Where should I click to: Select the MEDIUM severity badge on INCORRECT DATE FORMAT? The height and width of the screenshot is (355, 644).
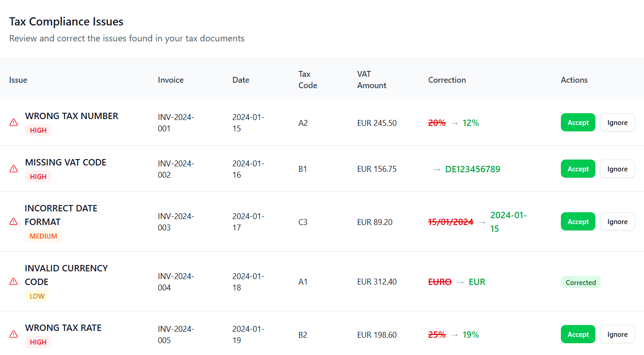(x=44, y=236)
